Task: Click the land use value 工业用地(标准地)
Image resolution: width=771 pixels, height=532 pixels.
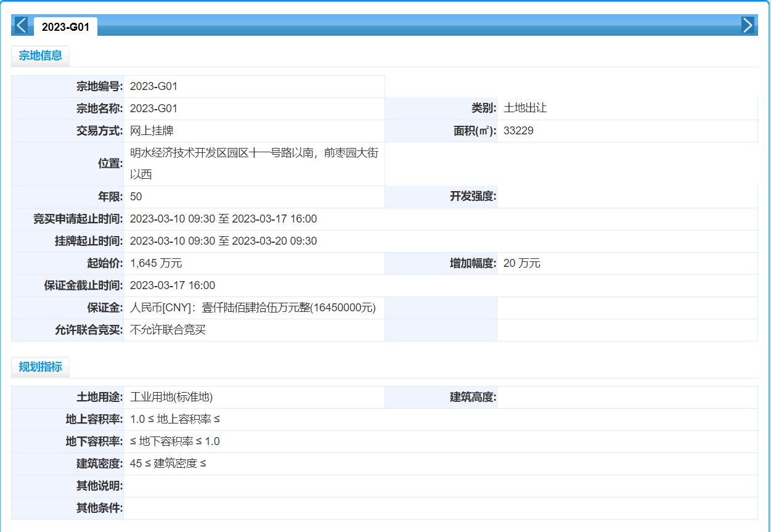Action: 171,397
